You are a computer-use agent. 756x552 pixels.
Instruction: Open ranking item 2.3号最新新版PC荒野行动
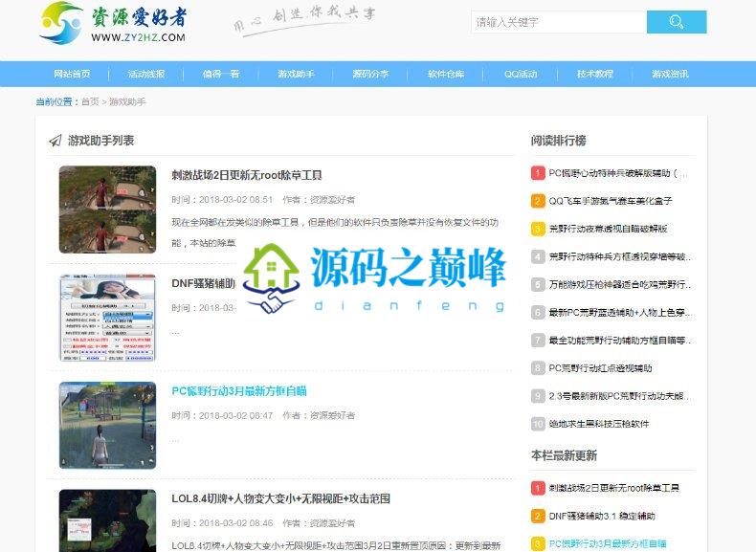pyautogui.click(x=620, y=396)
